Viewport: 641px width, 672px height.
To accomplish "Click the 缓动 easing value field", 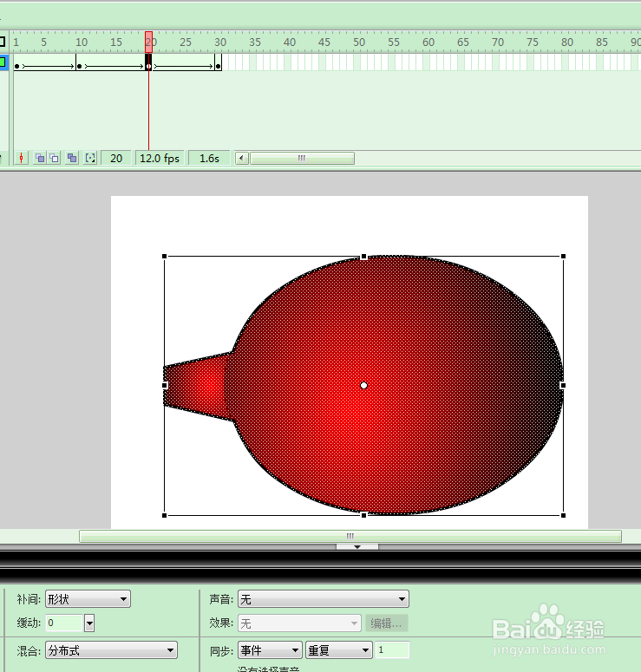I will [64, 623].
